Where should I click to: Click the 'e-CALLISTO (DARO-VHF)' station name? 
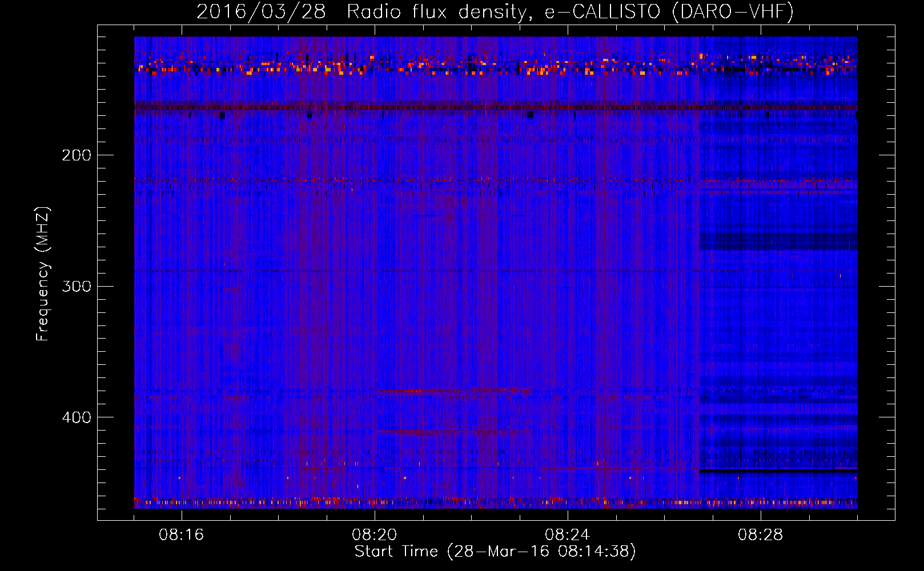[669, 11]
